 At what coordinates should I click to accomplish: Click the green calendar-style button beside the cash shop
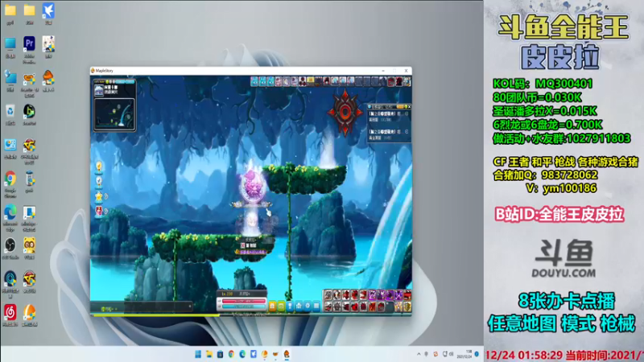point(281,306)
